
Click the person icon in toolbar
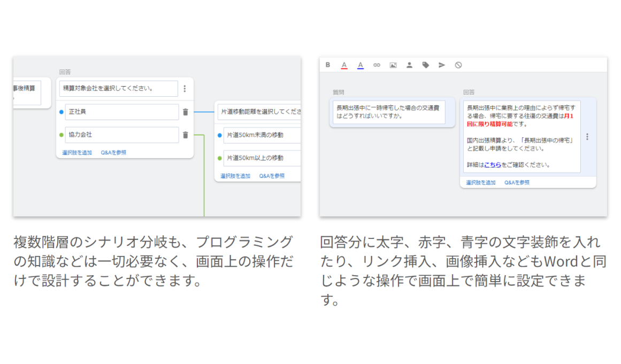(x=409, y=65)
